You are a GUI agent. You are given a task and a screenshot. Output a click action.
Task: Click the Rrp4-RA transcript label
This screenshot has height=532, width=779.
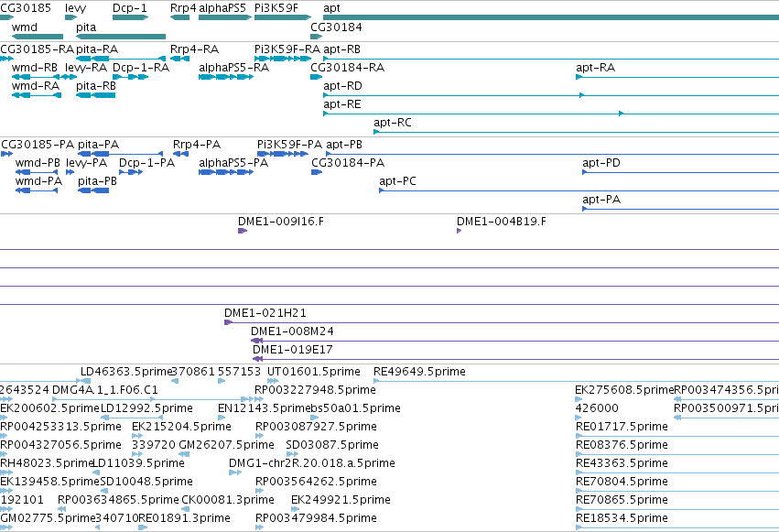pyautogui.click(x=194, y=49)
